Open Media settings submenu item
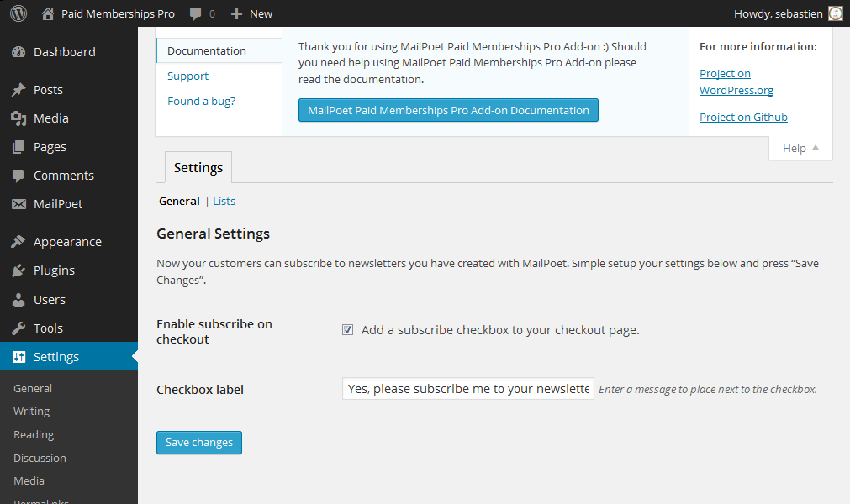This screenshot has width=850, height=504. coord(29,480)
